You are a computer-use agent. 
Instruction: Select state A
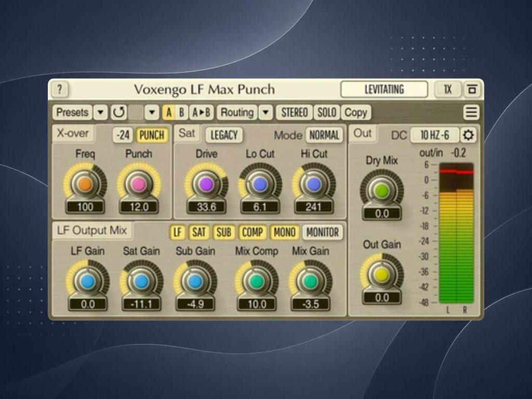click(169, 112)
